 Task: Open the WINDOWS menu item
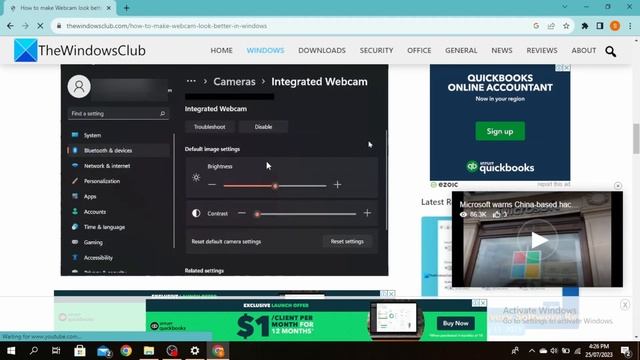(265, 50)
